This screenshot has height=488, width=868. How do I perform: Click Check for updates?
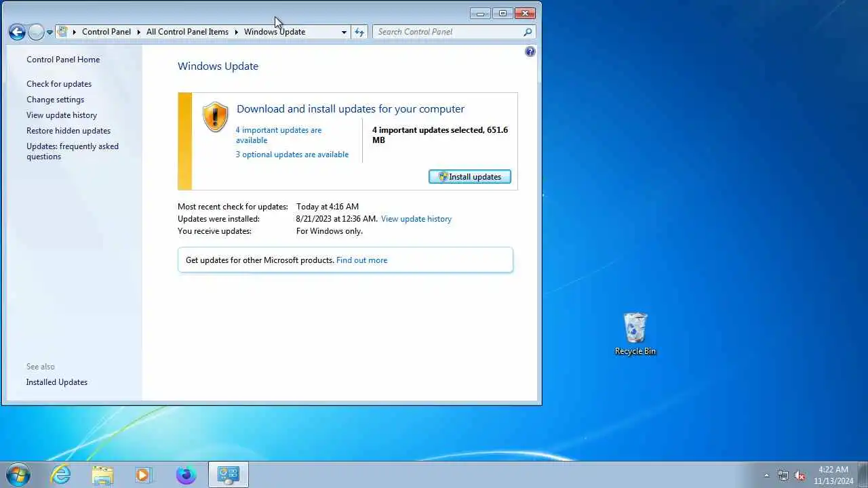pos(59,84)
